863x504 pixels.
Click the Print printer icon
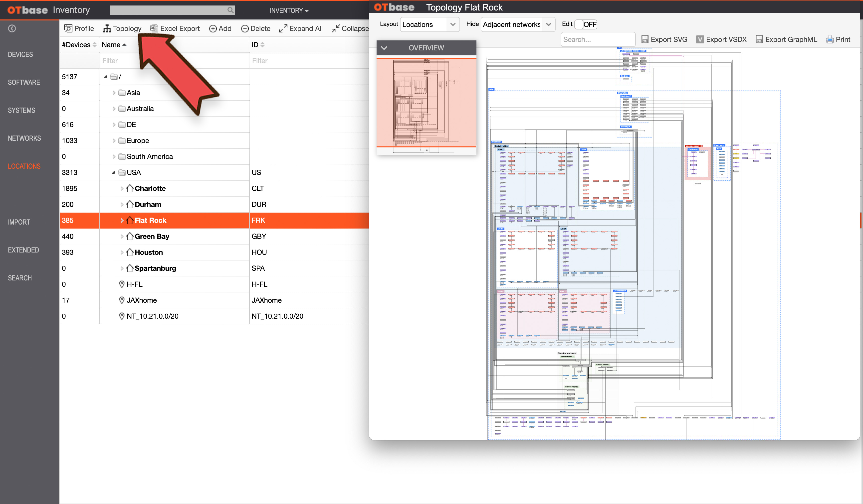[830, 39]
